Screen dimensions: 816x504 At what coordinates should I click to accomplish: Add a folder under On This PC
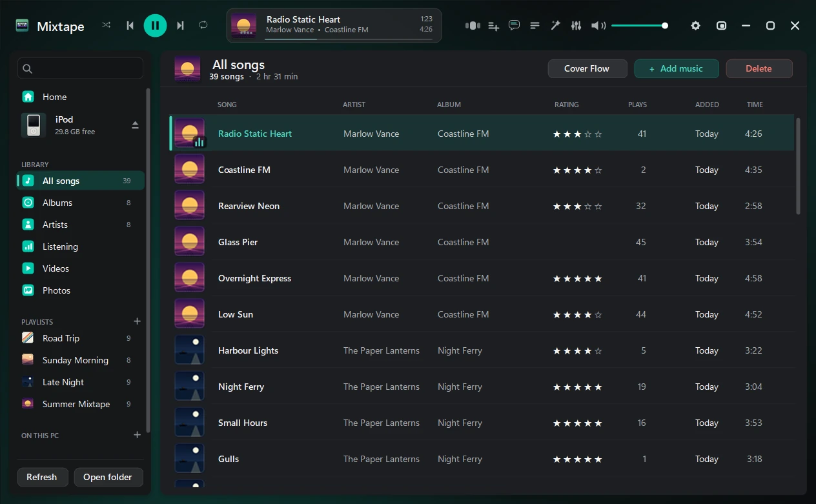137,435
